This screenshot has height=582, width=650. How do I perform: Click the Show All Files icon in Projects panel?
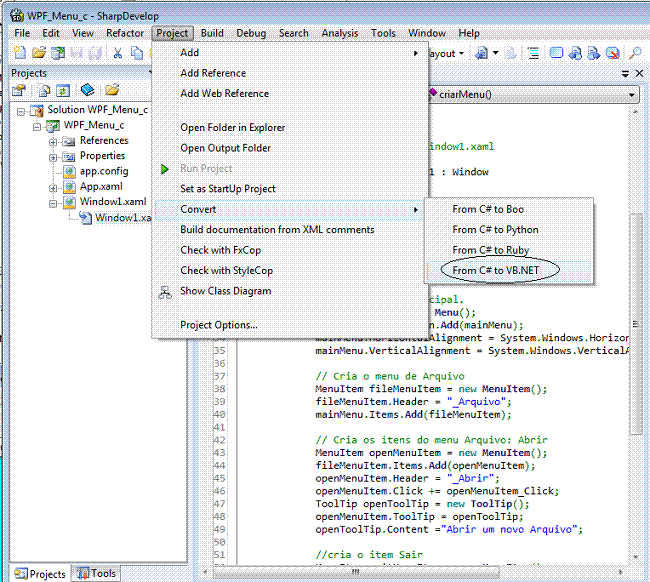[x=44, y=90]
